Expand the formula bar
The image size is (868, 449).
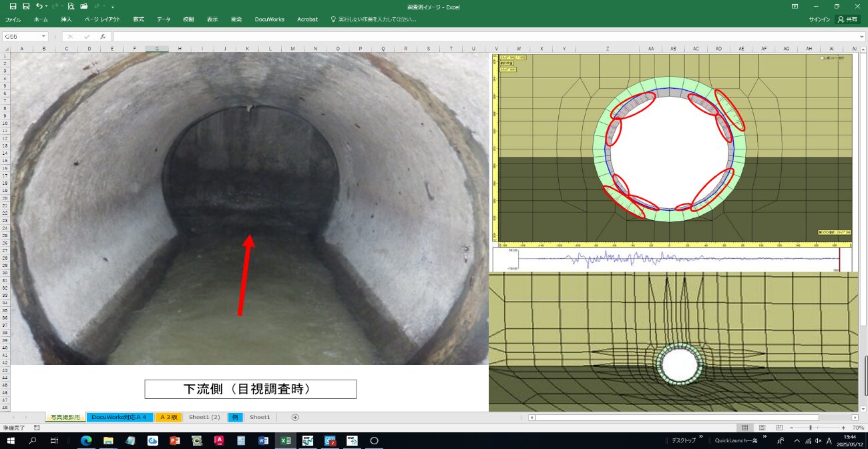coord(862,37)
